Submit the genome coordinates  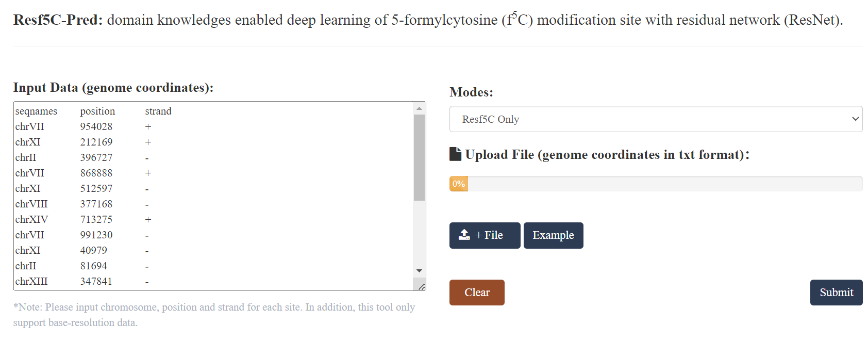tap(836, 293)
